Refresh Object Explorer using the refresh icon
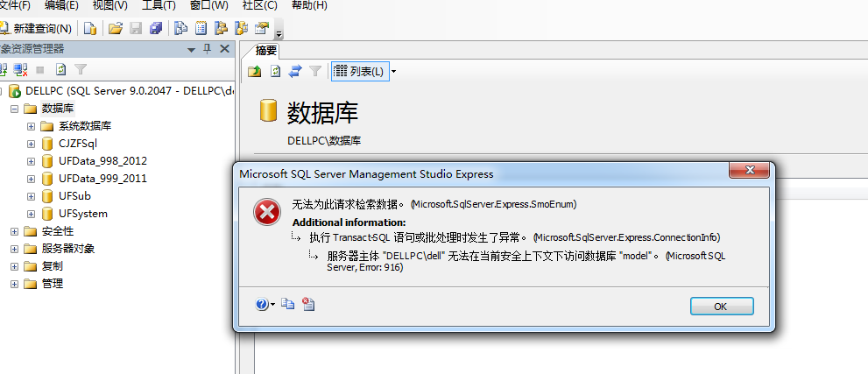Image resolution: width=868 pixels, height=374 pixels. 61,70
